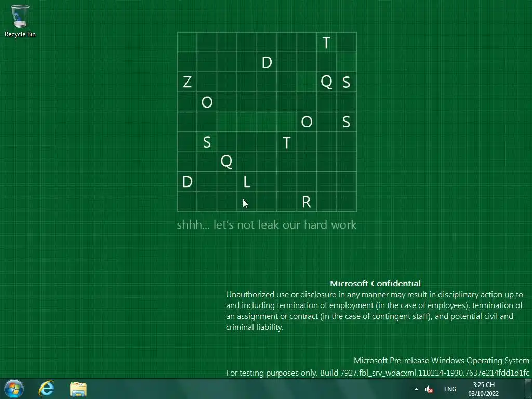
Task: Show hidden system tray icons
Action: pyautogui.click(x=416, y=389)
